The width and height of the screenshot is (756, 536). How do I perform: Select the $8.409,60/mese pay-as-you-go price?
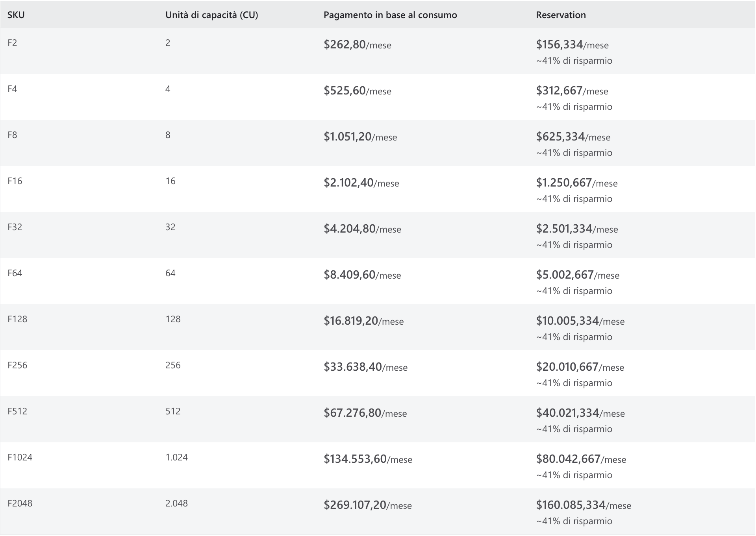(362, 275)
